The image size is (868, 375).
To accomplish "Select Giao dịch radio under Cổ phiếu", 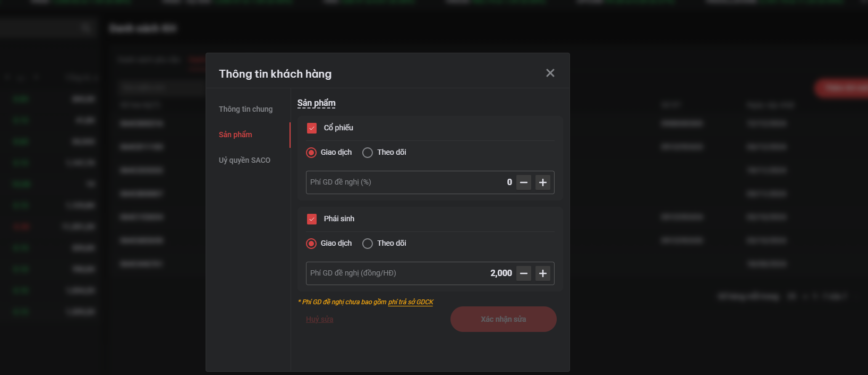I will click(x=312, y=153).
